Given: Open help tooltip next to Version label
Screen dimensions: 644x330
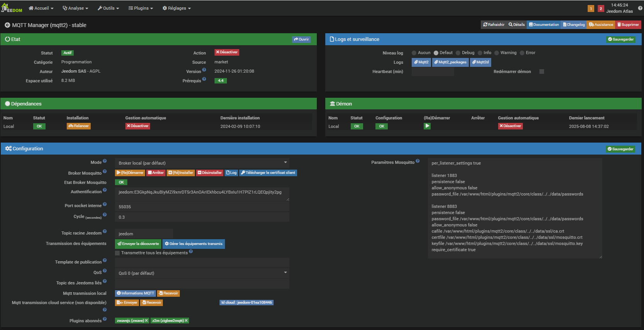Looking at the screenshot, I should point(204,70).
